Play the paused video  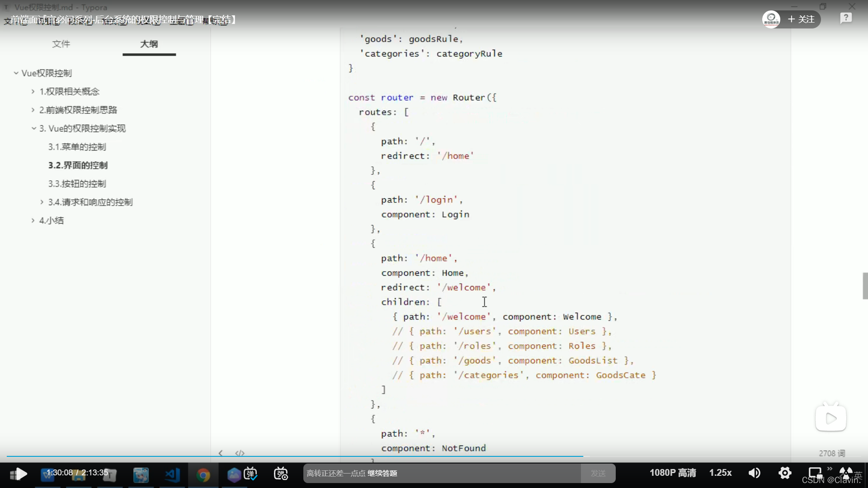tap(21, 474)
